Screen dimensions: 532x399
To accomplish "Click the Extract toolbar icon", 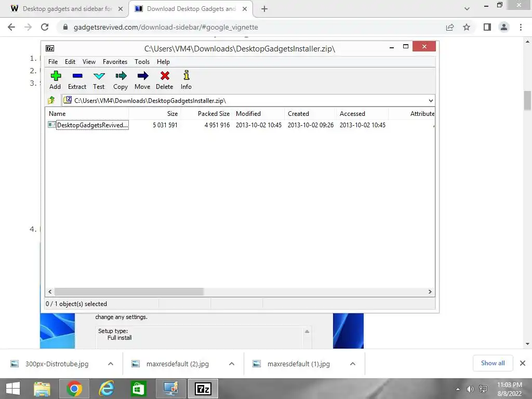I will tap(77, 80).
